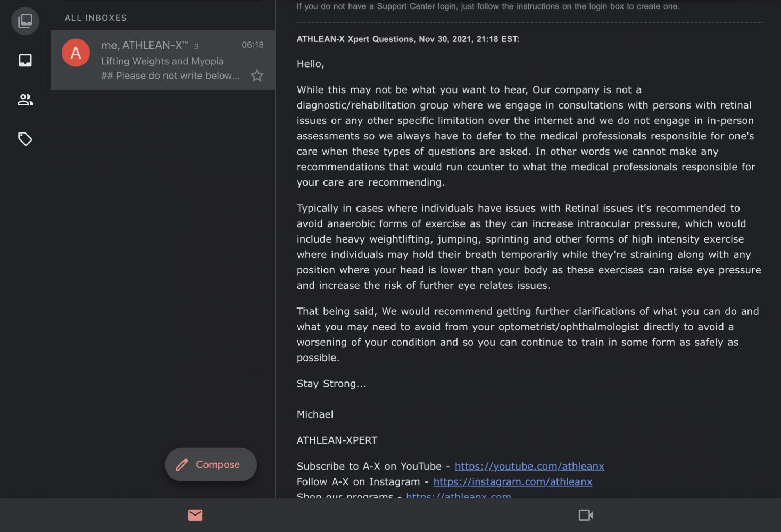
Task: Click the ATHLEAN-X Xpert Questions message header
Action: point(408,39)
